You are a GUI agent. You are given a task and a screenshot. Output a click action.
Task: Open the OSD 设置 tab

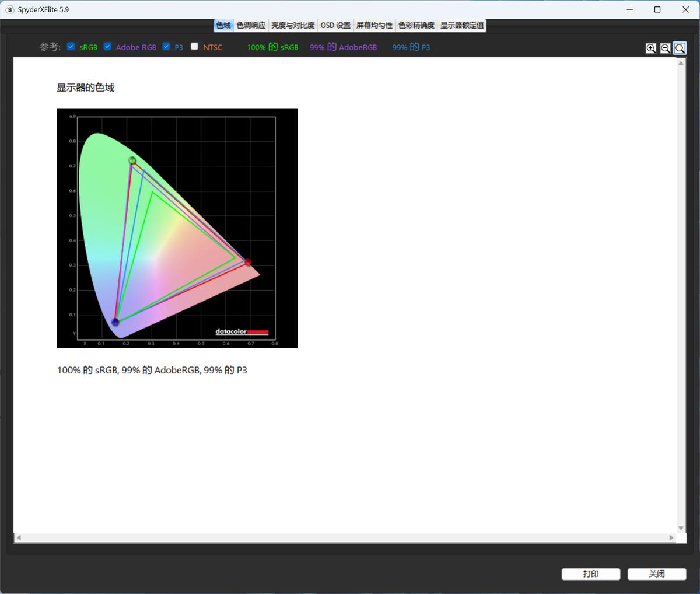click(335, 25)
